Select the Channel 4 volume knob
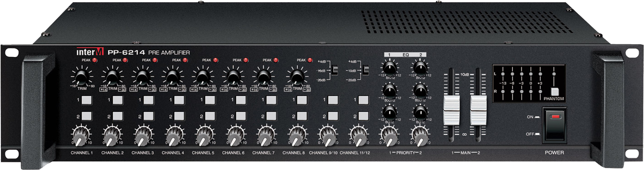 tap(173, 136)
